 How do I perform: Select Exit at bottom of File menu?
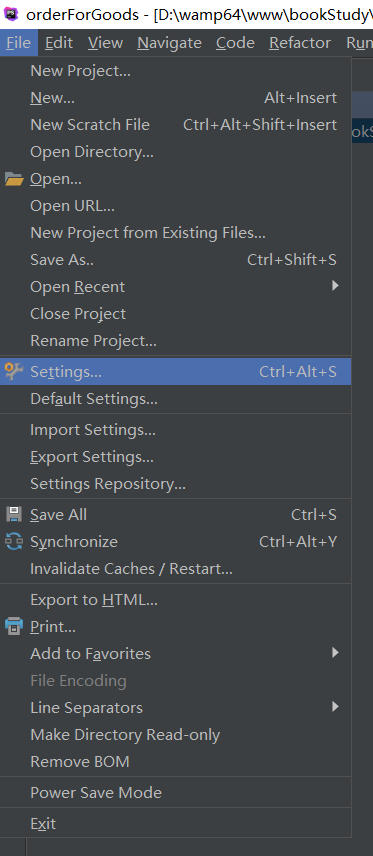(175, 824)
